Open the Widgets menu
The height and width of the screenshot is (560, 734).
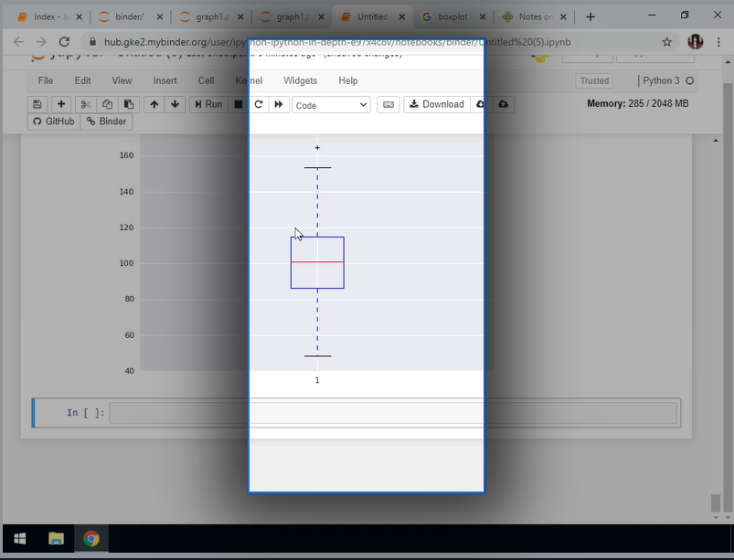300,80
